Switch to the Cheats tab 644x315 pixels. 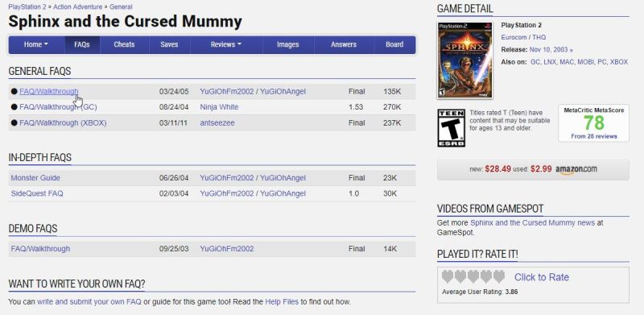pyautogui.click(x=124, y=44)
